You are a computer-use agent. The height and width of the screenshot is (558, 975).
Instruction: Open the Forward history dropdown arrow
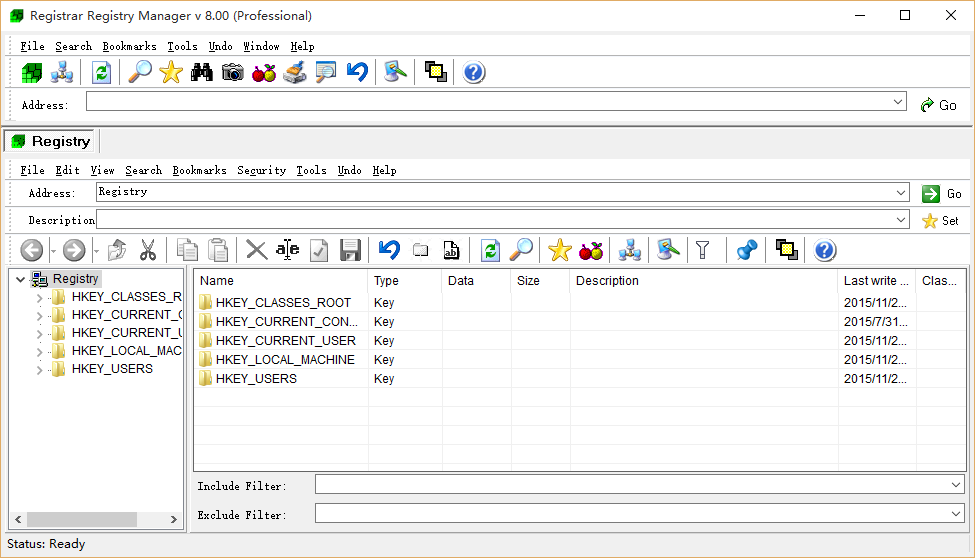(x=96, y=251)
